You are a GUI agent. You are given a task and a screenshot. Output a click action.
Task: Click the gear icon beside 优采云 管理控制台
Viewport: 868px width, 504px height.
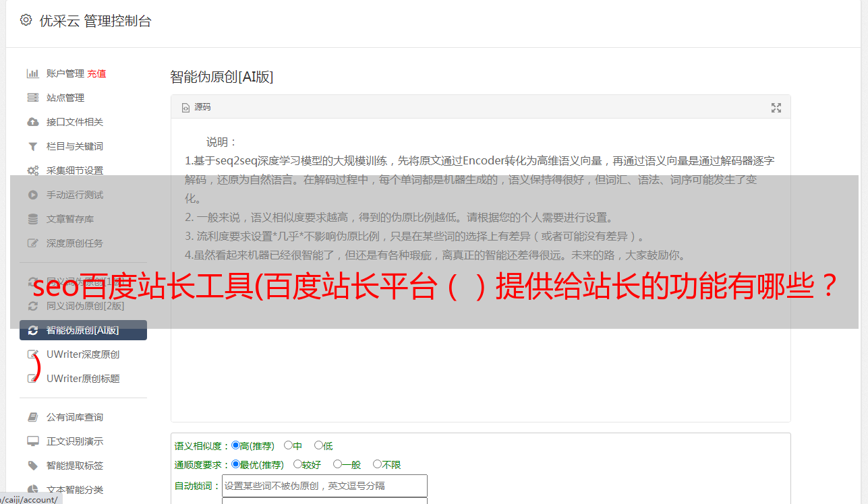pos(26,20)
